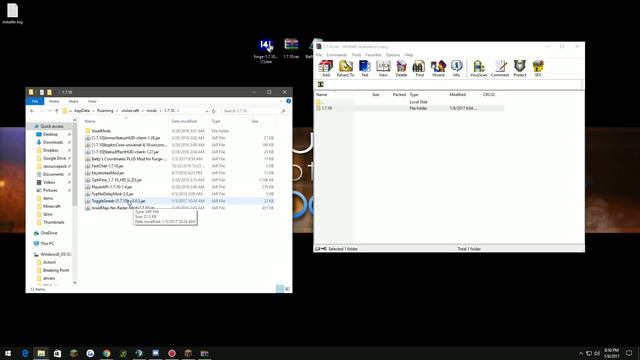Click the Back arrow in File Explorer
The image size is (640, 360).
[32, 111]
